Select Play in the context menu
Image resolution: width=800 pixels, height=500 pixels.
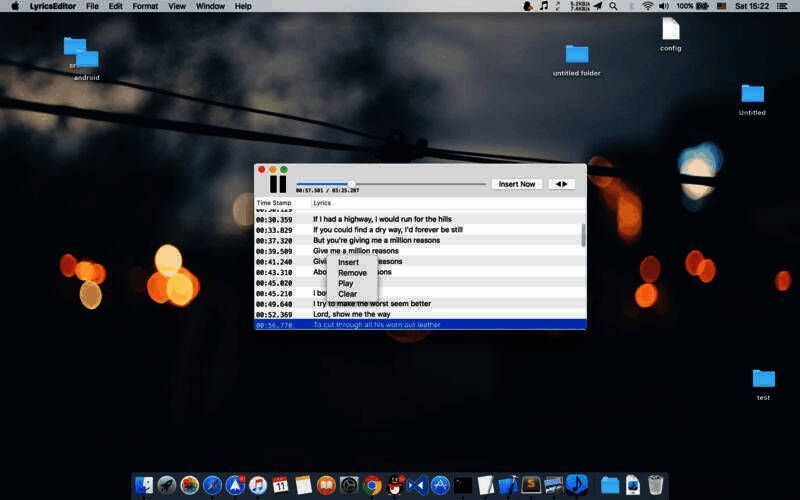pos(346,284)
